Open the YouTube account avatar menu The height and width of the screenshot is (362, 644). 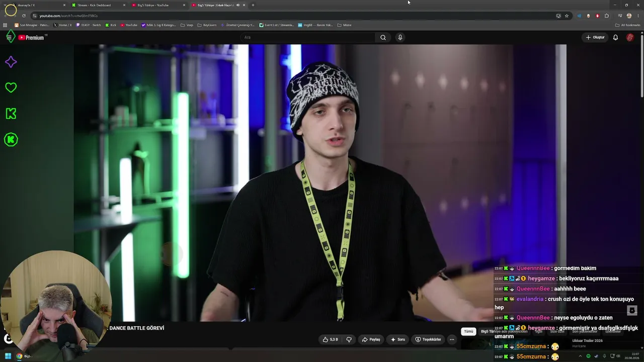[x=630, y=37]
